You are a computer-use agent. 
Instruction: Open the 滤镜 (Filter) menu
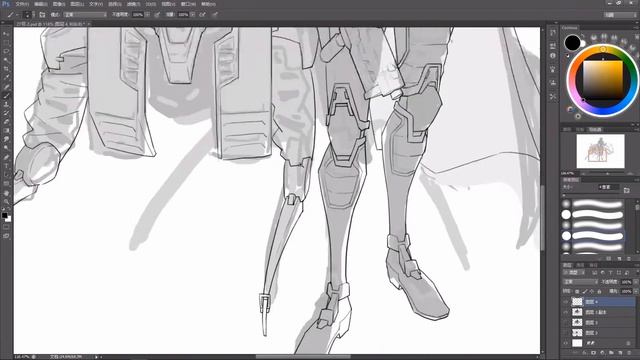click(x=133, y=4)
